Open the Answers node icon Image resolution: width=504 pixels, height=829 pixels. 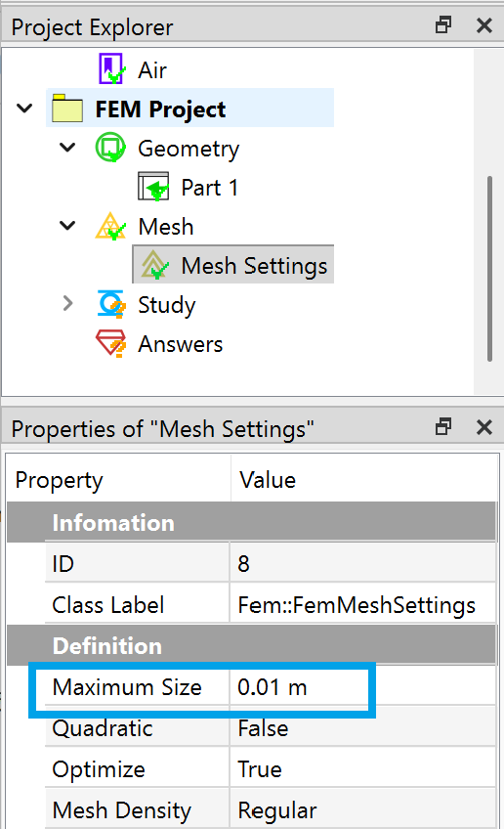111,344
